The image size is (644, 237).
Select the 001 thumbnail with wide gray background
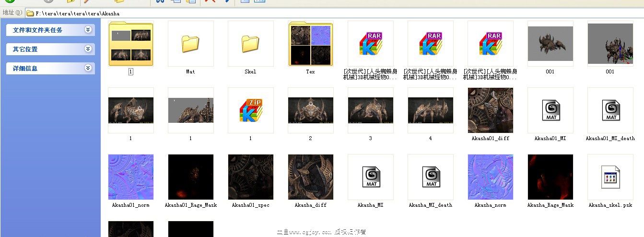[x=550, y=44]
